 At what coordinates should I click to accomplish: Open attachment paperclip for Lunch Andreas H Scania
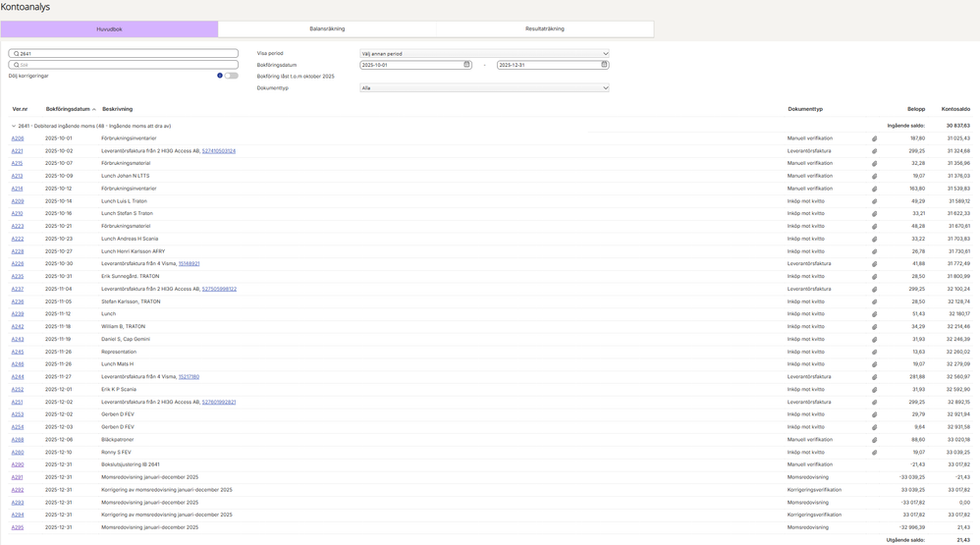pyautogui.click(x=874, y=239)
